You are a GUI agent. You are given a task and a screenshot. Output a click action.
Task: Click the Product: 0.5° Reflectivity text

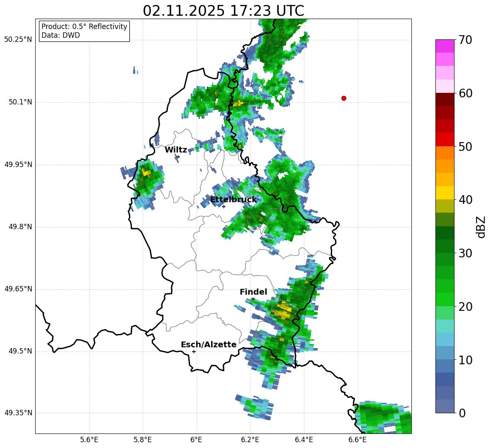point(84,27)
